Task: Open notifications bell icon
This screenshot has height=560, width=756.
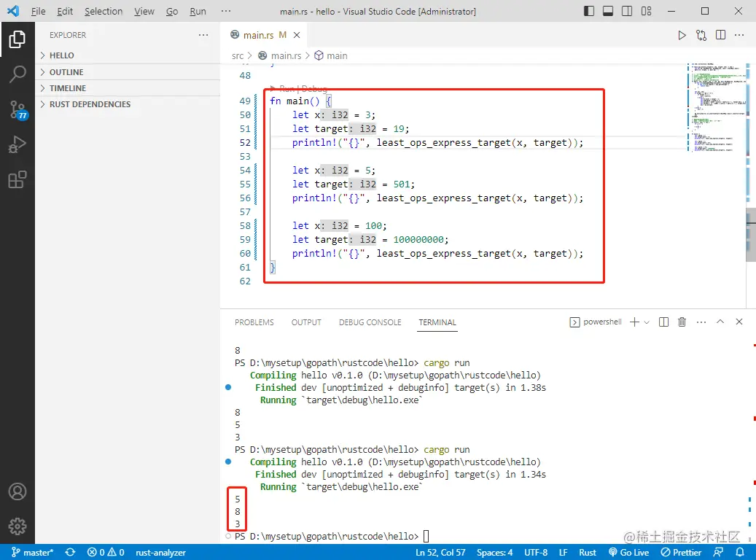Action: pyautogui.click(x=740, y=552)
